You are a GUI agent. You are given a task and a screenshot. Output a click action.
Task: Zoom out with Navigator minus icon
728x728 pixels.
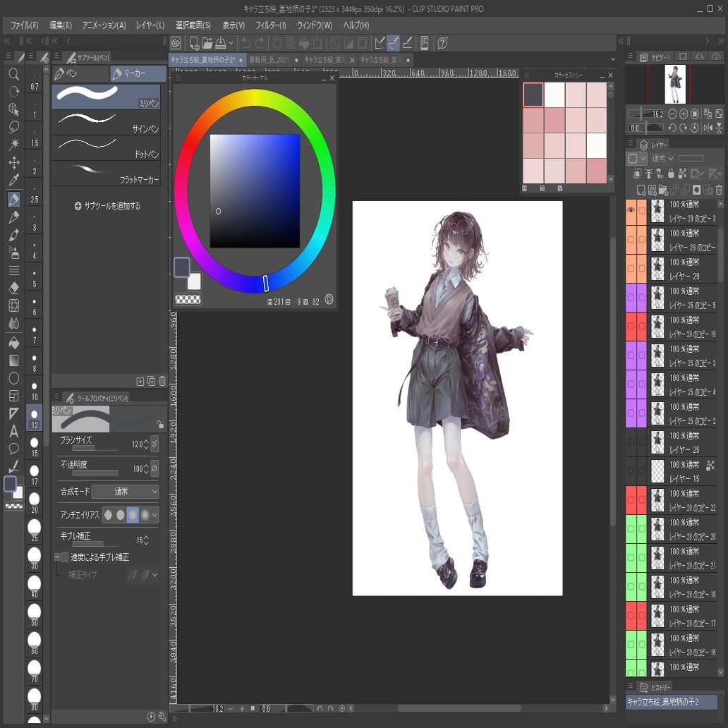[672, 114]
